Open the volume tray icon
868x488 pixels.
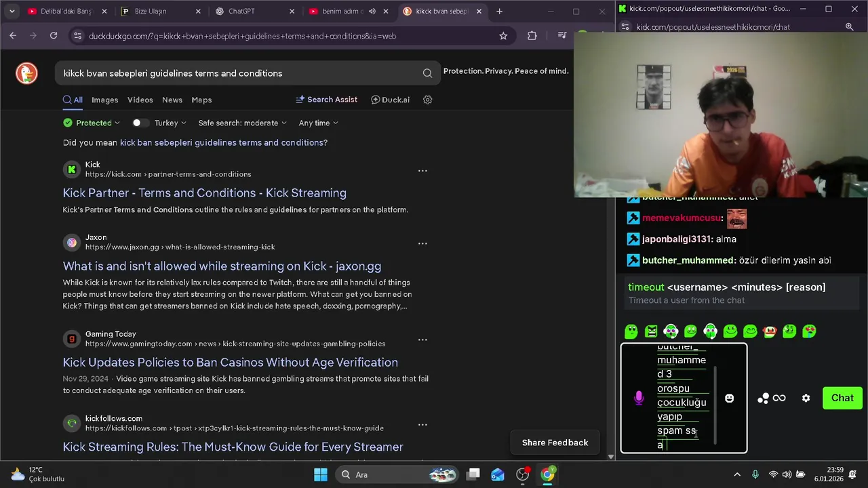[x=787, y=474]
